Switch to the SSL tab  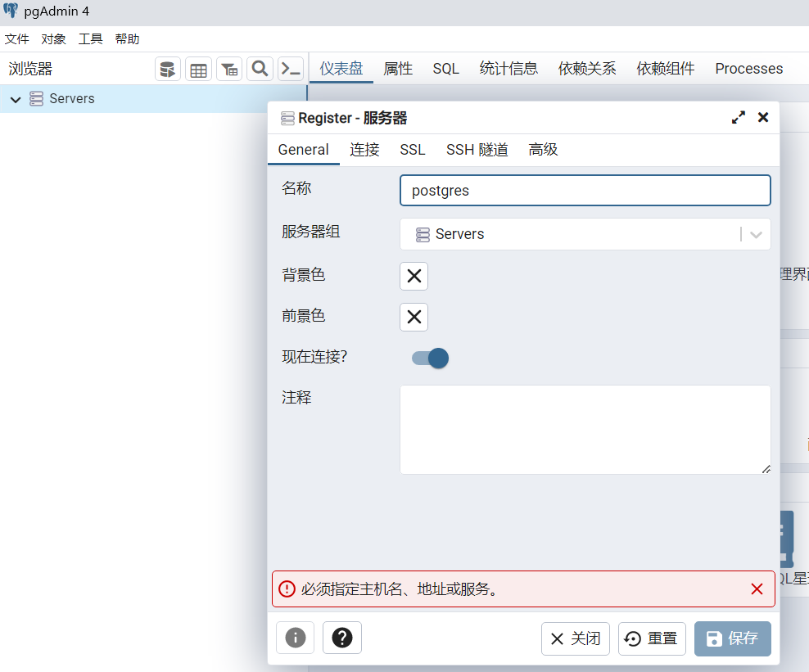pyautogui.click(x=413, y=150)
